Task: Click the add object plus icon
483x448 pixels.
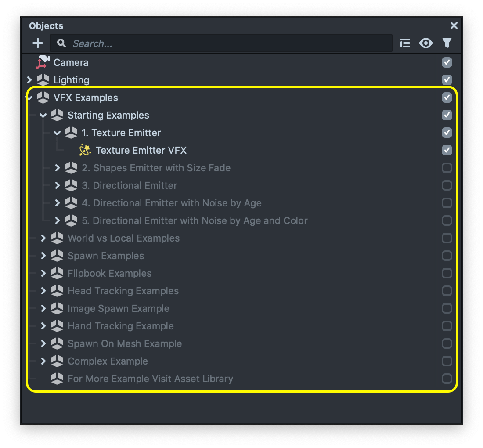Action: (x=38, y=43)
